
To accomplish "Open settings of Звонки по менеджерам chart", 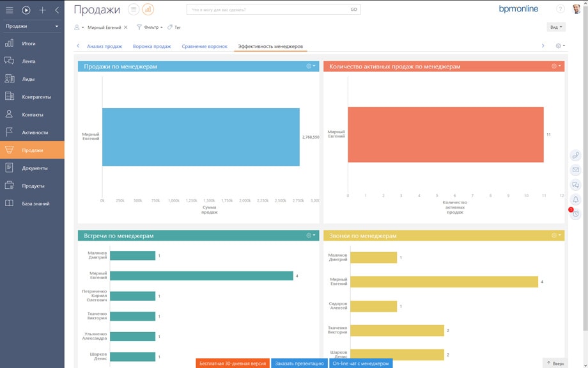I will click(556, 236).
